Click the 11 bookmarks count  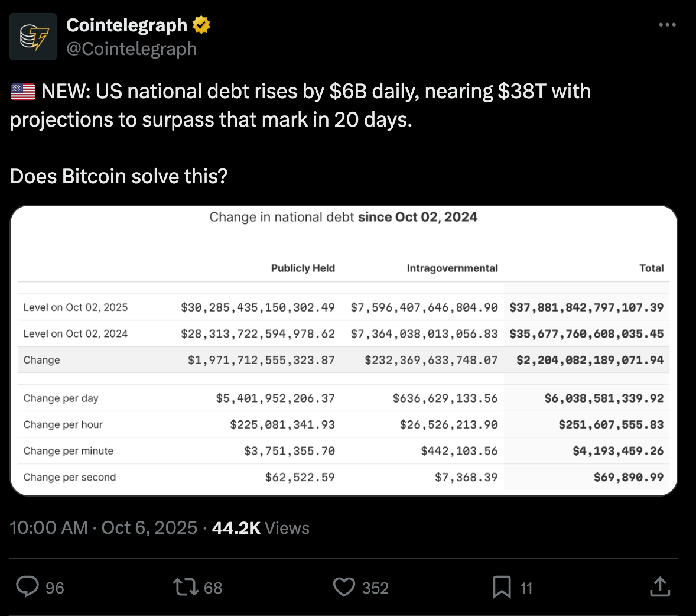click(526, 588)
